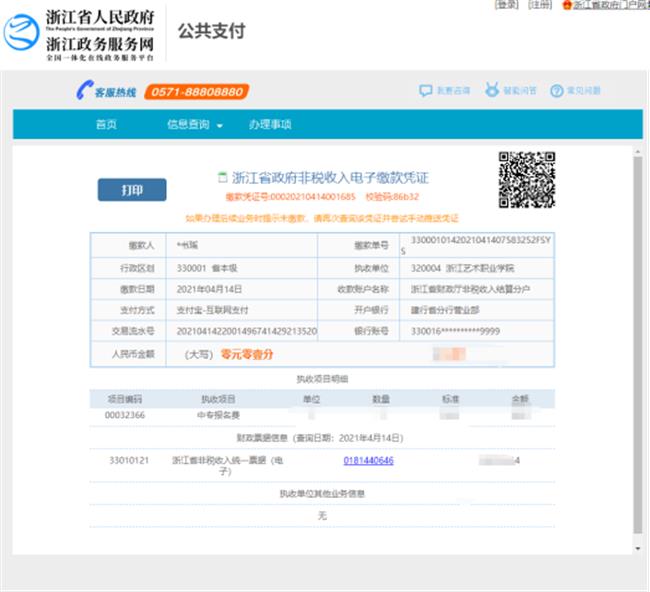650x592 pixels.
Task: Go to the 首页 tab
Action: pos(106,125)
